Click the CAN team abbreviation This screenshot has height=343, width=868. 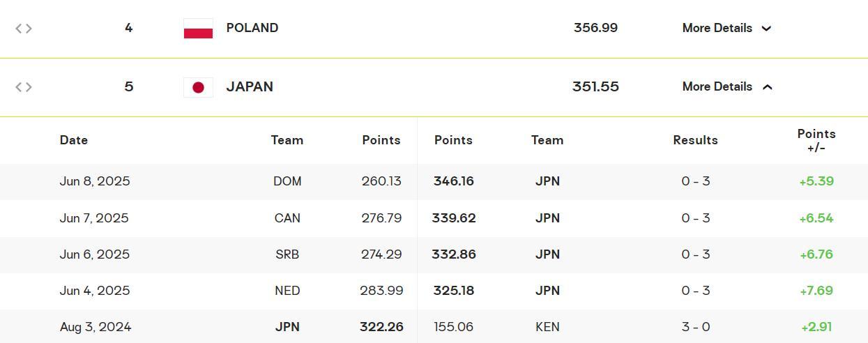287,218
